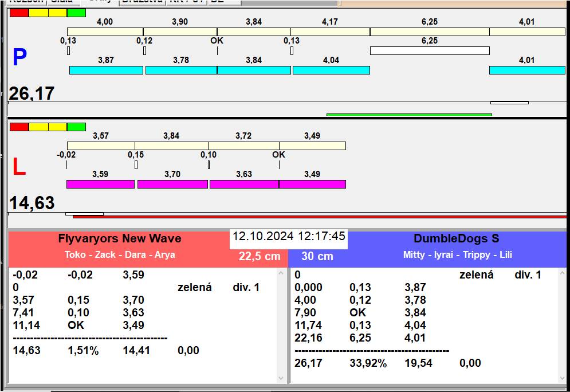Click the 0,12 pass value in lane P graph
Image resolution: width=570 pixels, height=392 pixels.
click(x=144, y=41)
